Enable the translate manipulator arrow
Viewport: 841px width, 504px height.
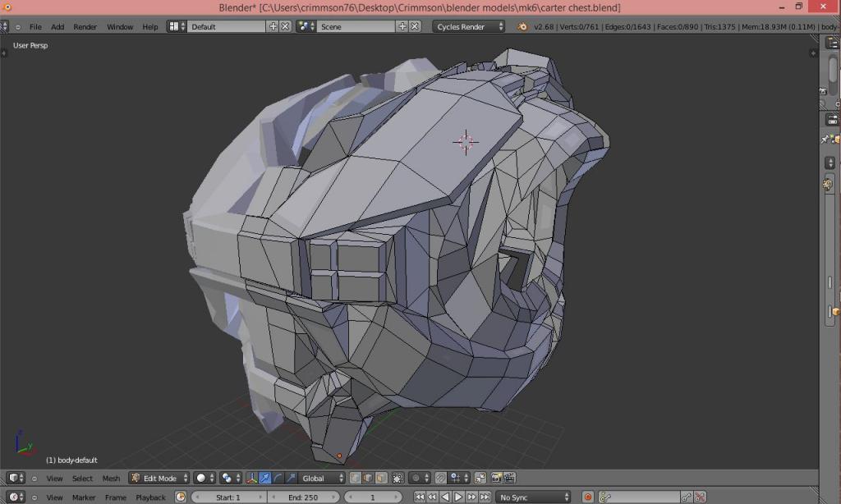click(x=265, y=478)
